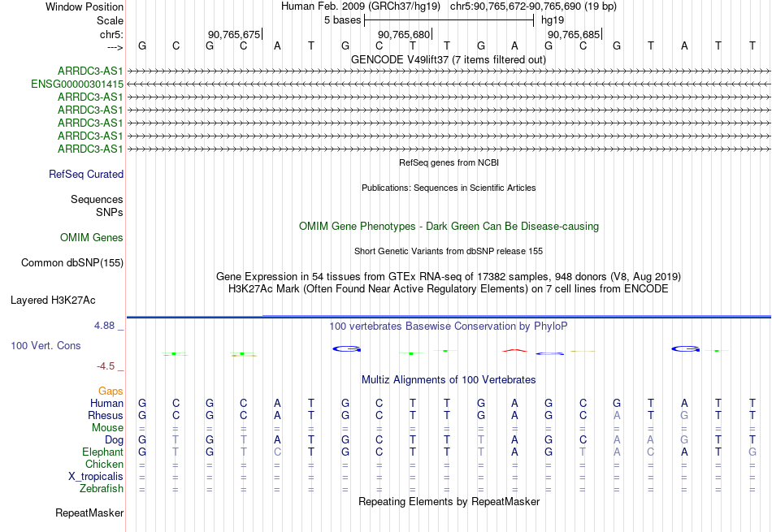This screenshot has width=772, height=532.
Task: Click Short Genetic Variants from dbSNP release 155
Action: [449, 251]
